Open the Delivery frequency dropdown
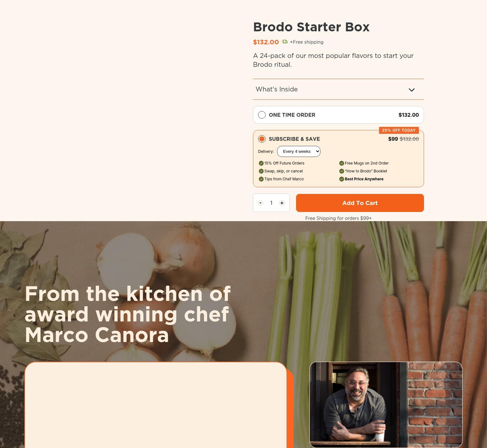 click(299, 151)
